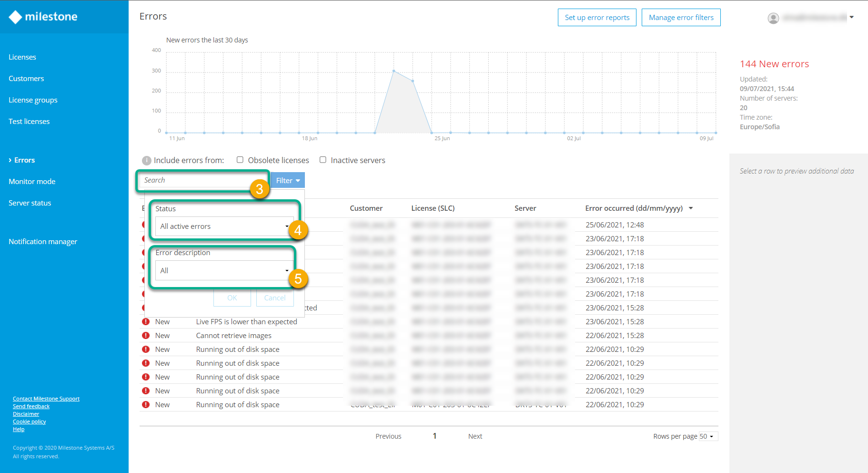Click error icon on Cannot retrieve images row
The image size is (868, 473).
point(146,336)
